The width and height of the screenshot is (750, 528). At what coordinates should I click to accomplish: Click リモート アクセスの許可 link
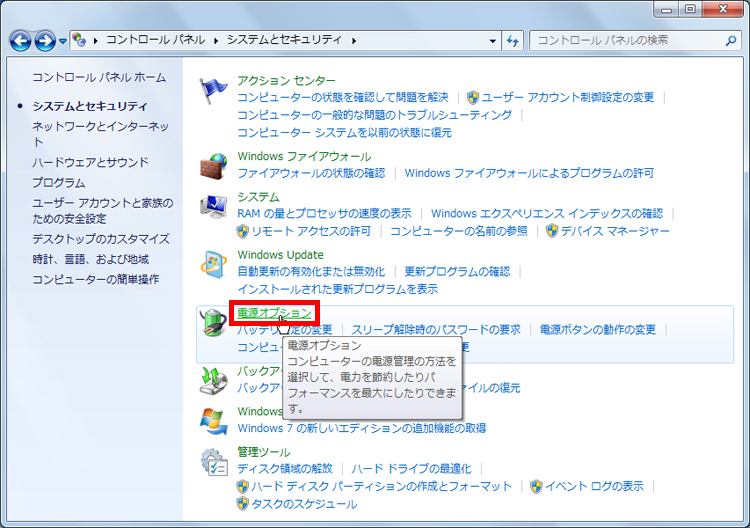click(311, 231)
